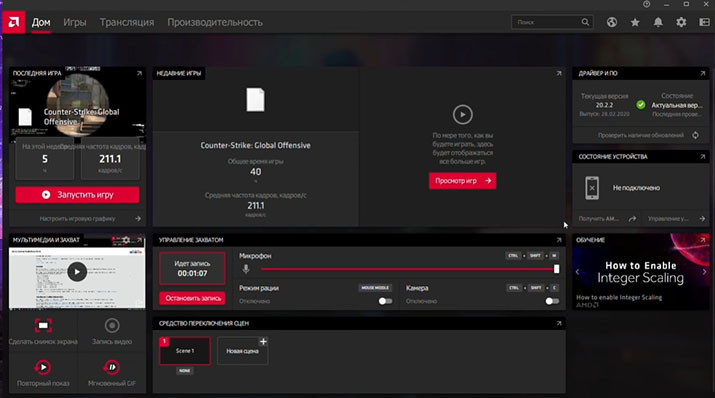
Task: Switch to the Производительность tab
Action: (215, 22)
